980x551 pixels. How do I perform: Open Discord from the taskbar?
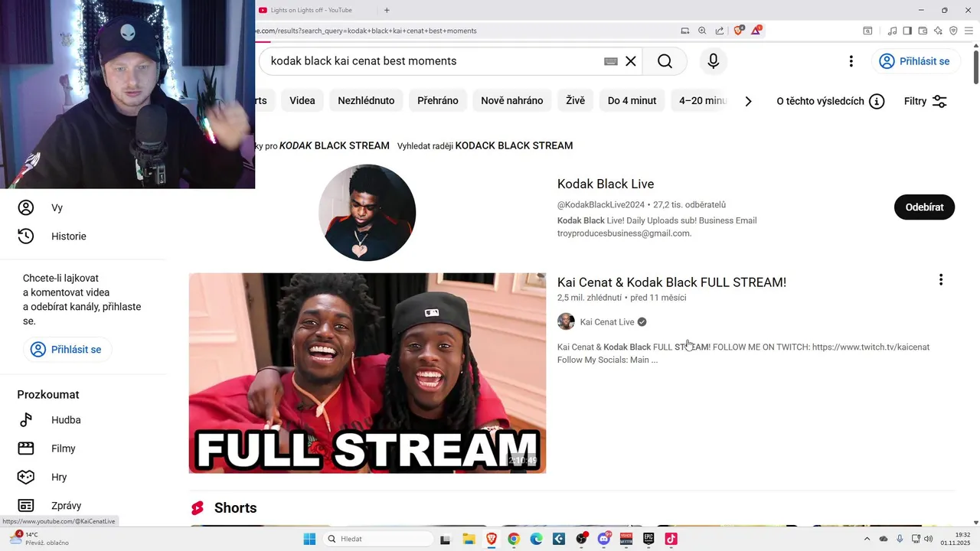(604, 539)
